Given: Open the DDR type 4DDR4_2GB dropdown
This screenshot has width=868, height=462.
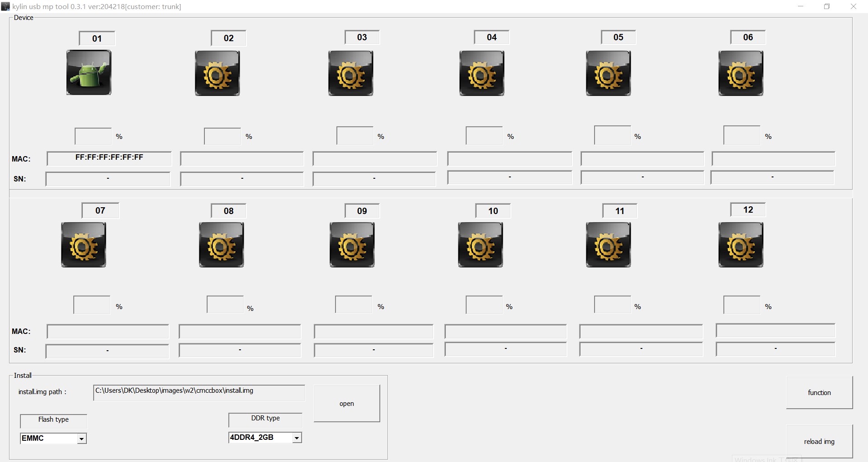Looking at the screenshot, I should pyautogui.click(x=265, y=438).
